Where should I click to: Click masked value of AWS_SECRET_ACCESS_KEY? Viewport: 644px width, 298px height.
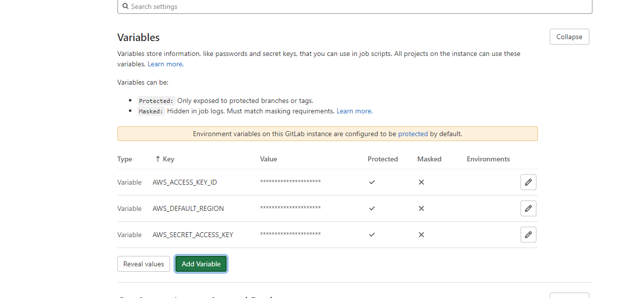pos(291,235)
